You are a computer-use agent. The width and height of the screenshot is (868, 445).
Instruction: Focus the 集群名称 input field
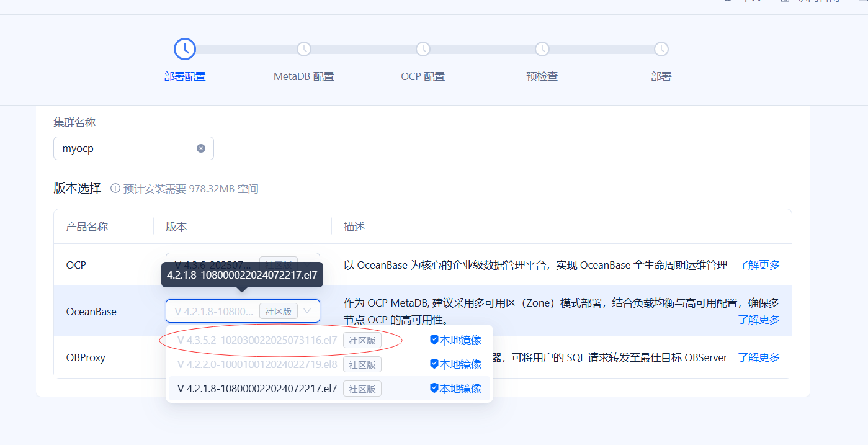tap(133, 148)
